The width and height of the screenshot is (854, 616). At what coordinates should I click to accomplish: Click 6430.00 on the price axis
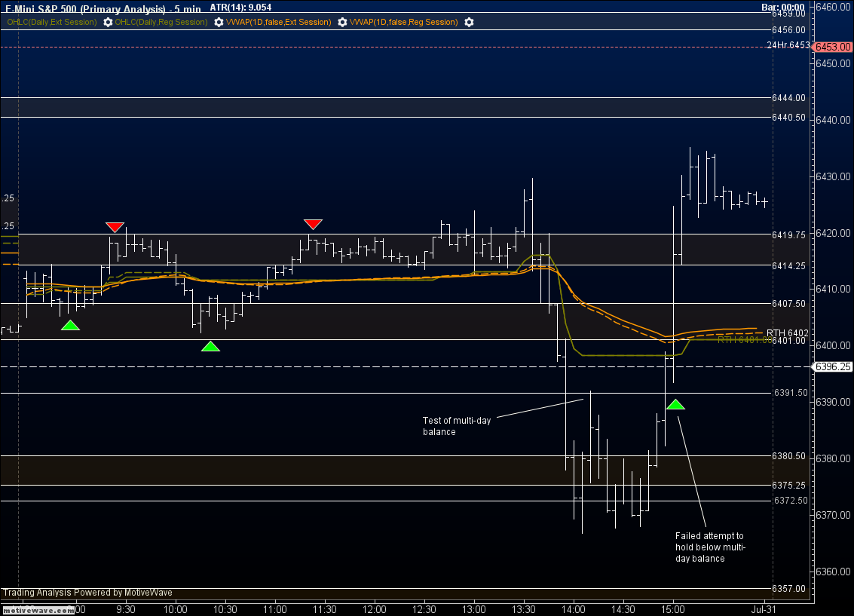833,176
